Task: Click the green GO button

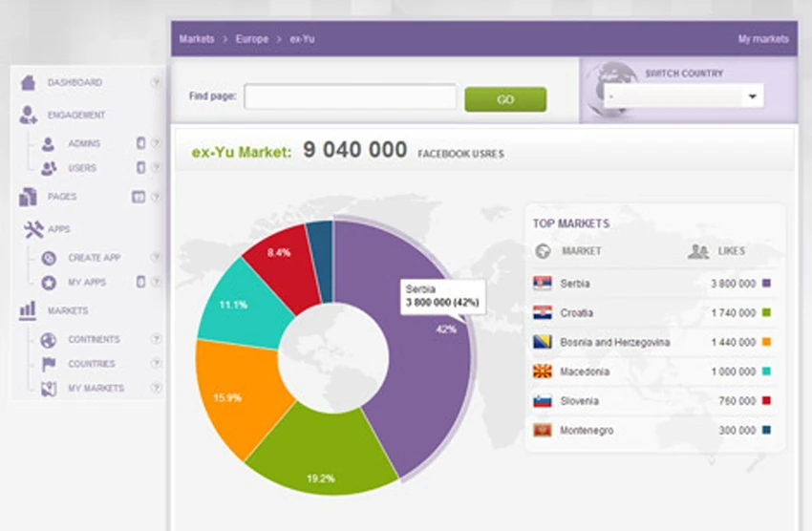Action: click(505, 99)
